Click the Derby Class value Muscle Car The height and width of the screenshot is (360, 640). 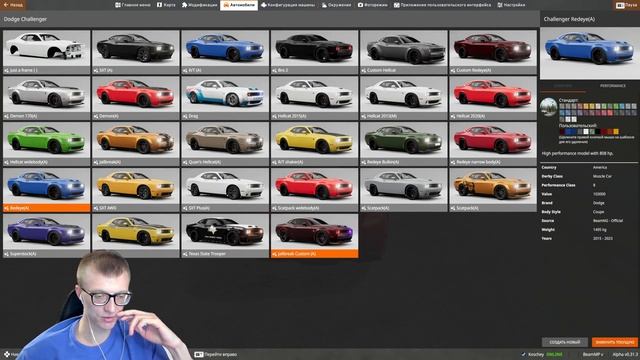pos(602,176)
